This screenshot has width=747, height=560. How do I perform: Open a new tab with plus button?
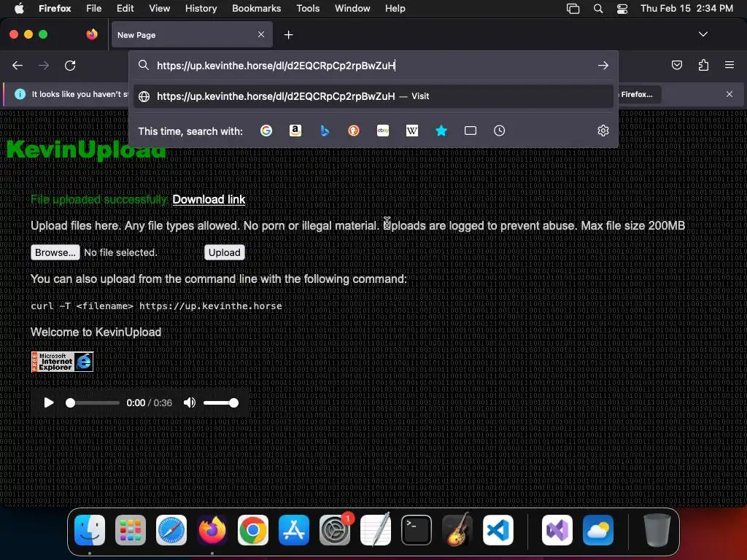coord(288,35)
